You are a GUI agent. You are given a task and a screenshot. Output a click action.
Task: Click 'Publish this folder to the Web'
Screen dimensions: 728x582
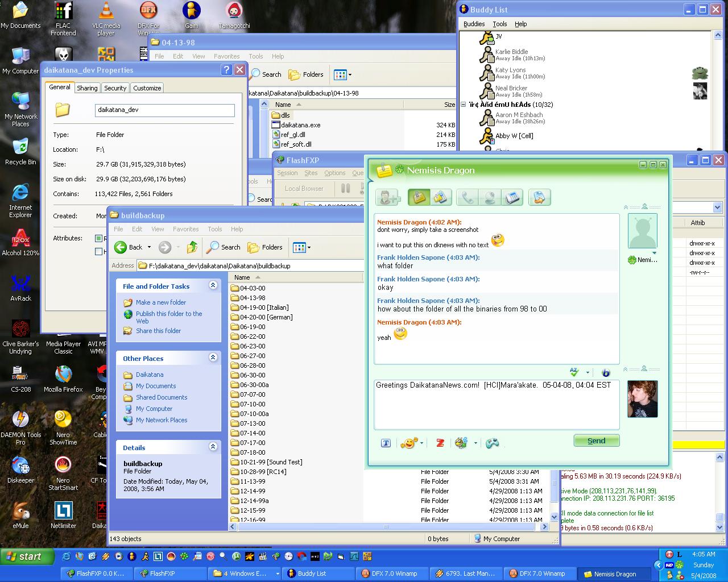[x=169, y=317]
